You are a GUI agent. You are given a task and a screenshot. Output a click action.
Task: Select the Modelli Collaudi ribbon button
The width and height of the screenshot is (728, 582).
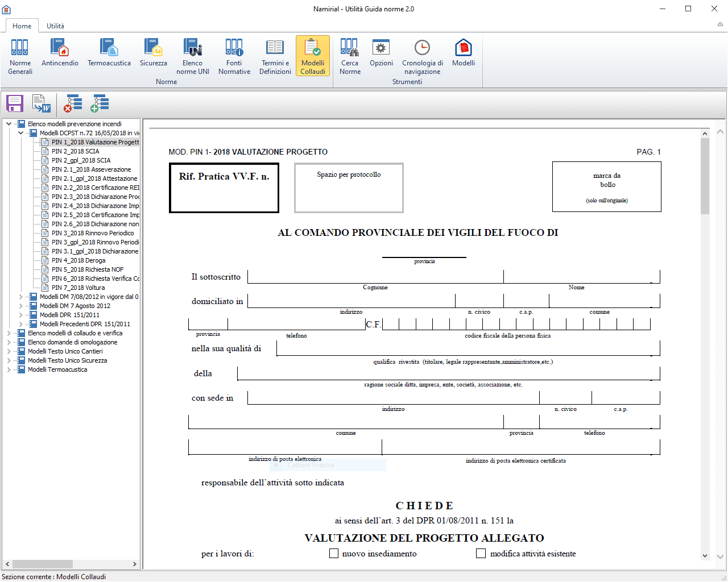pos(313,56)
